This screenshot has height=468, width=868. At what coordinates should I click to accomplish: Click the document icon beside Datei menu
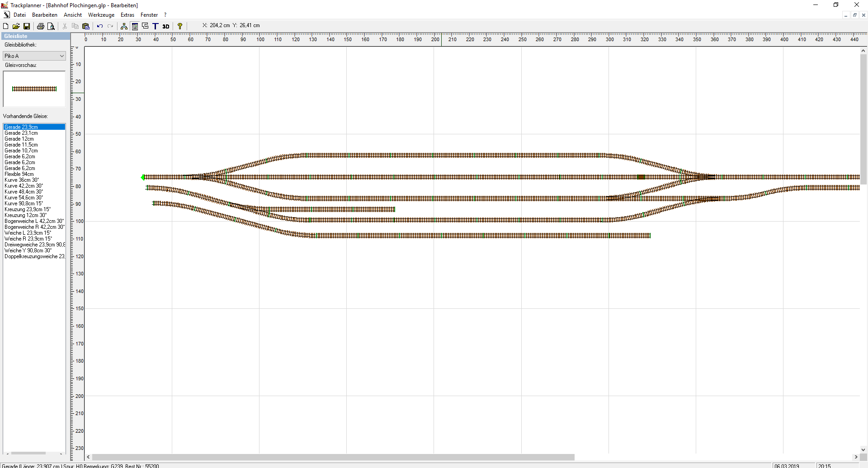coord(6,15)
